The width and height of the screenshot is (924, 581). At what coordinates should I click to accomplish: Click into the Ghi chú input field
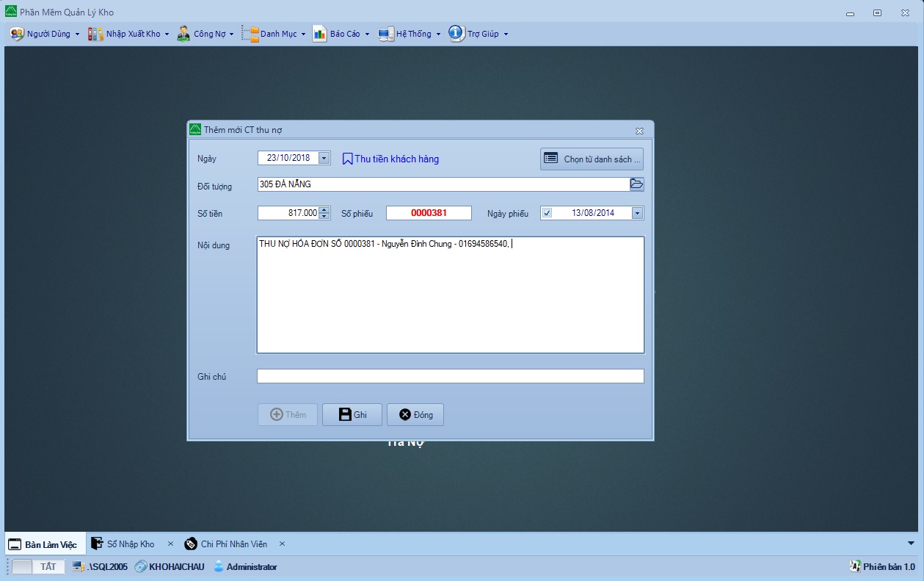(450, 376)
